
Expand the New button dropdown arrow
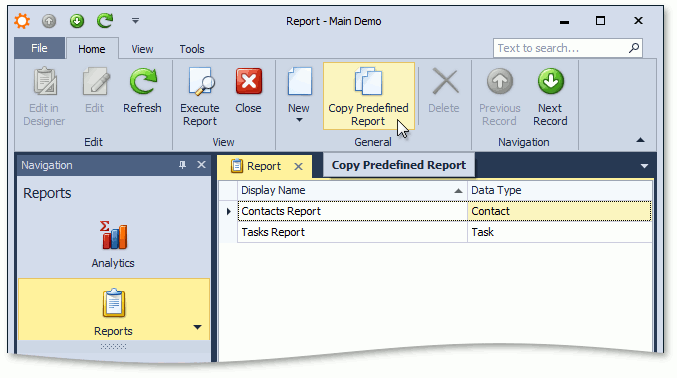[x=299, y=120]
